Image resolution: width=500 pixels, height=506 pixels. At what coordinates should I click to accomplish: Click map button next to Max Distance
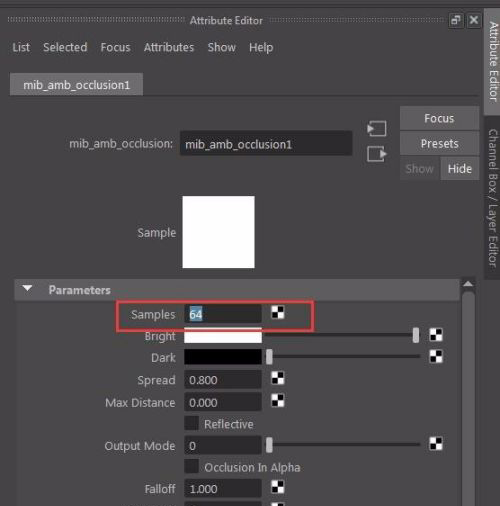[278, 400]
